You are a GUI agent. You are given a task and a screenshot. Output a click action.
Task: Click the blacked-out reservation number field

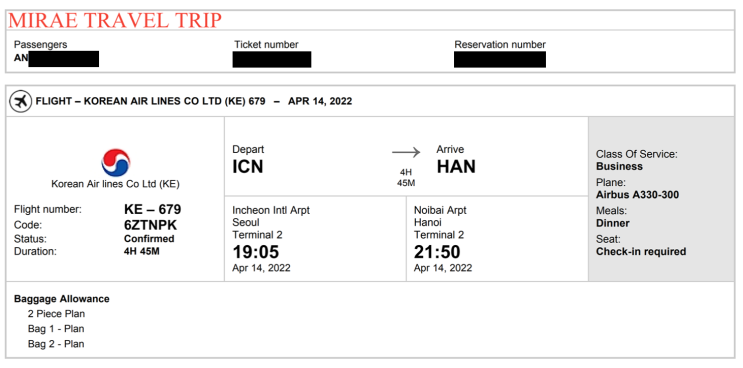(500, 59)
